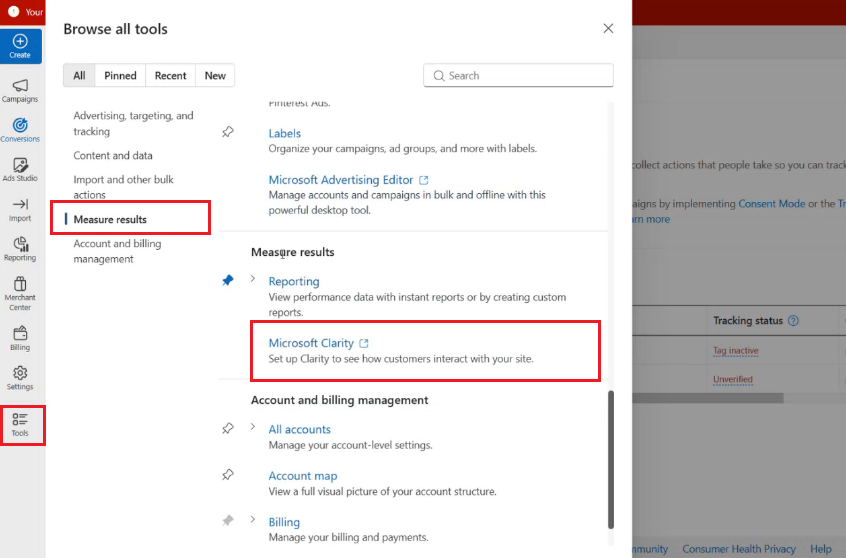Image resolution: width=846 pixels, height=558 pixels.
Task: Click the Search tools input field
Action: coord(518,76)
